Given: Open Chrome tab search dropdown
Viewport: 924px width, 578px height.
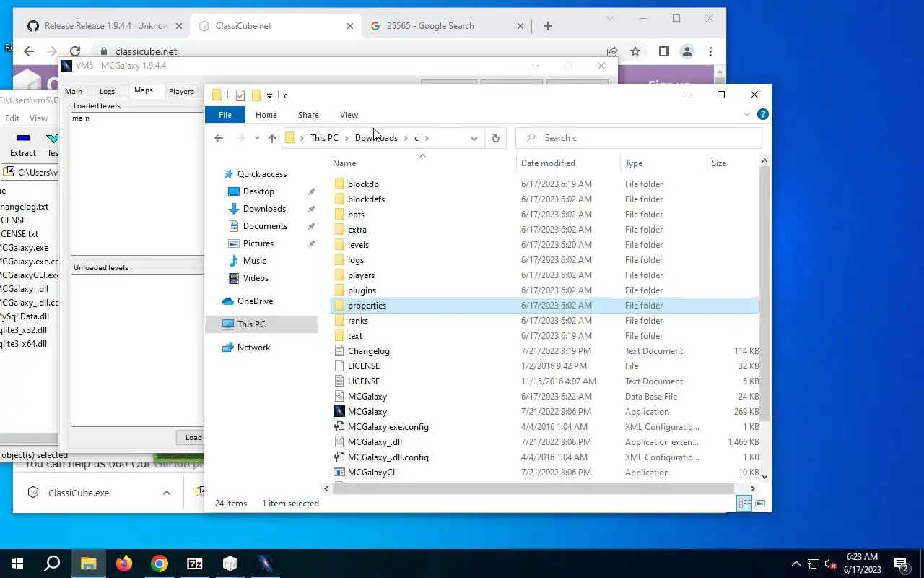Looking at the screenshot, I should pyautogui.click(x=610, y=18).
